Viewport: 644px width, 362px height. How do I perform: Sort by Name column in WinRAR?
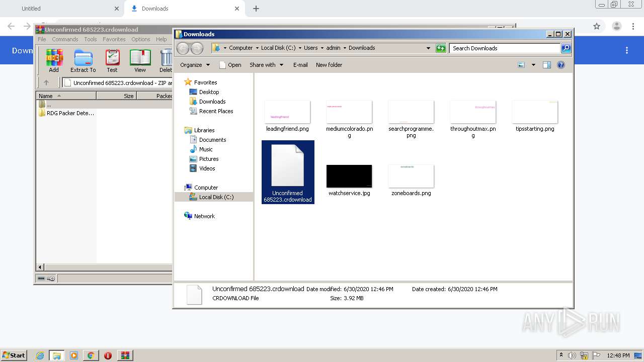click(66, 96)
